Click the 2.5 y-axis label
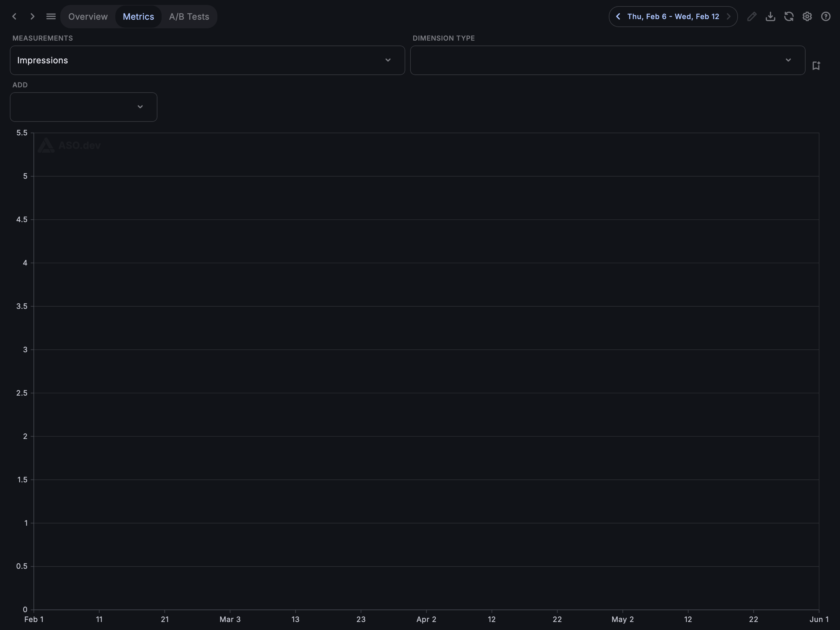840x630 pixels. [x=22, y=393]
